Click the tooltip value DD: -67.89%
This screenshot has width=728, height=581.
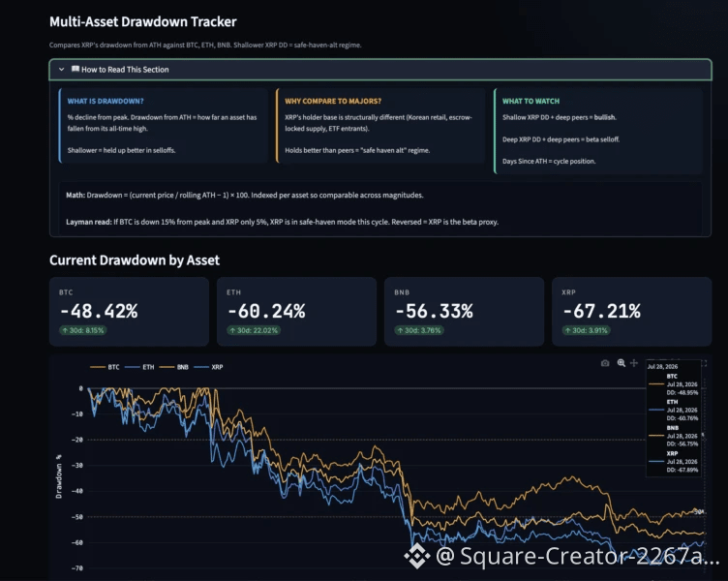pyautogui.click(x=682, y=470)
